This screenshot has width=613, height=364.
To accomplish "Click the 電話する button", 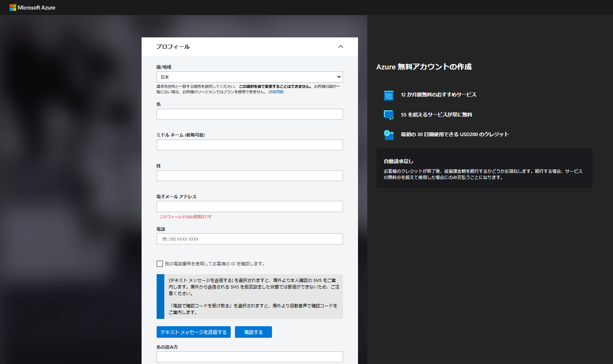I will [x=253, y=332].
